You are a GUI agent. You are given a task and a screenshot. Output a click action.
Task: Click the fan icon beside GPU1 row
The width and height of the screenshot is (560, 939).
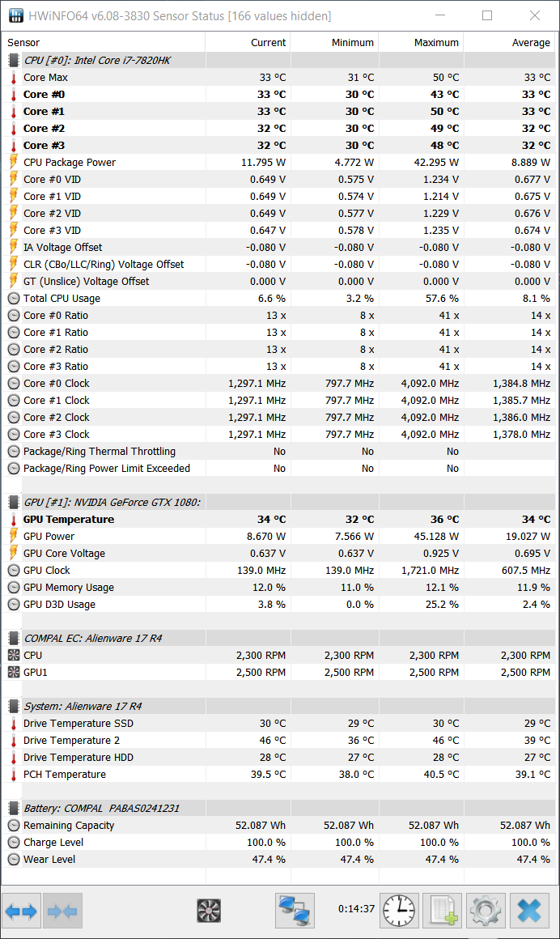[14, 673]
